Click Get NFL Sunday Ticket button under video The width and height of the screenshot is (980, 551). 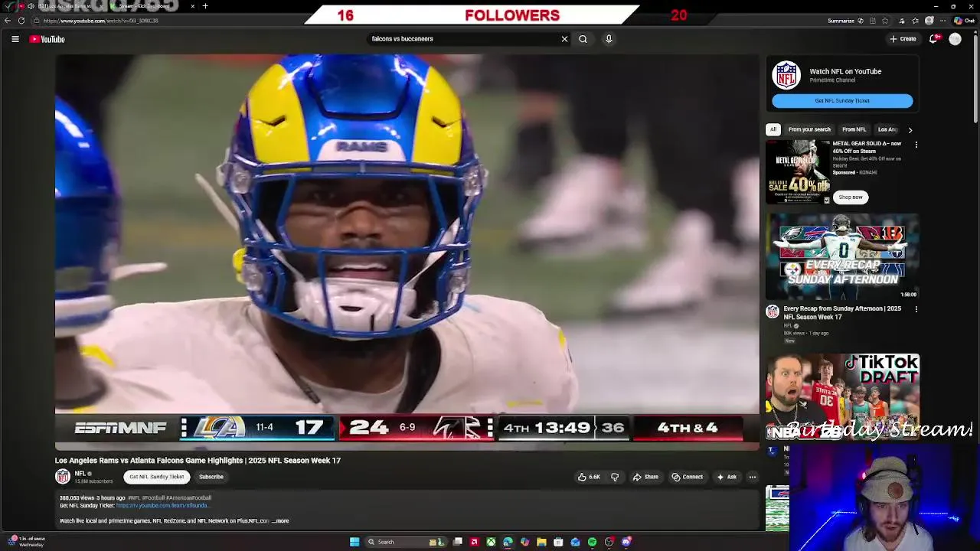point(157,477)
